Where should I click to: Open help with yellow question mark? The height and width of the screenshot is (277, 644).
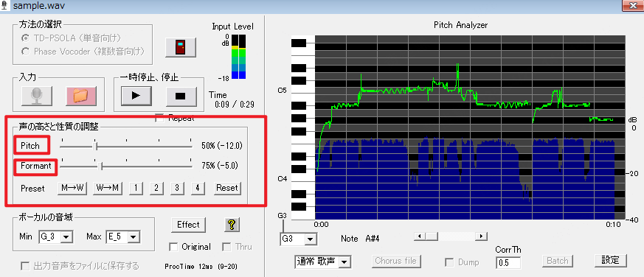pos(232,225)
